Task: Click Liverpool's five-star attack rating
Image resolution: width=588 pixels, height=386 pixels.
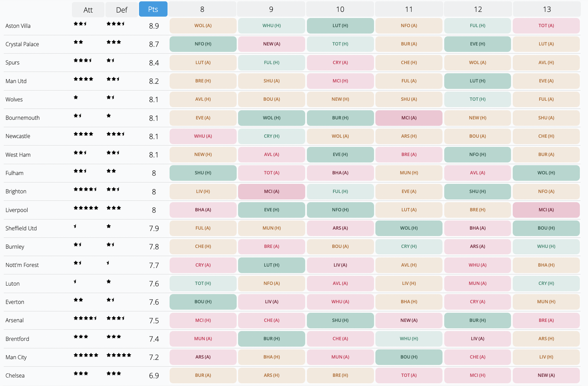Action: 86,208
